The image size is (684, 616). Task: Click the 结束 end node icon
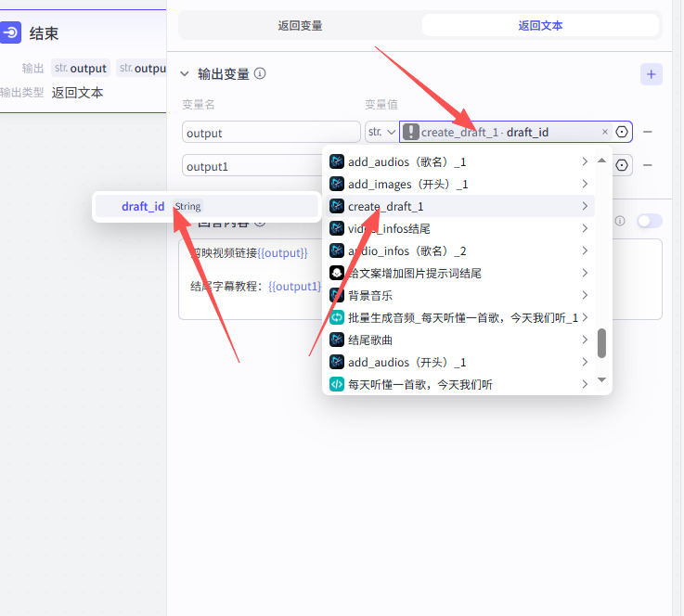(x=11, y=33)
